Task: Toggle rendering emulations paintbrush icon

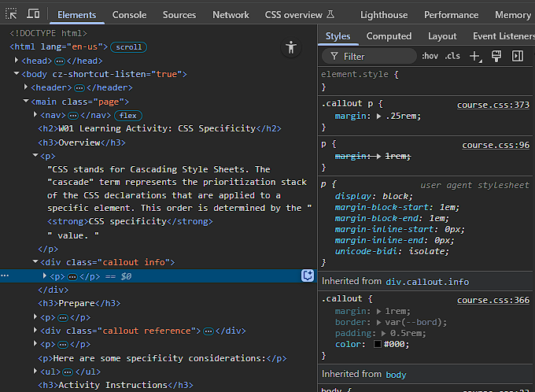Action: point(496,57)
